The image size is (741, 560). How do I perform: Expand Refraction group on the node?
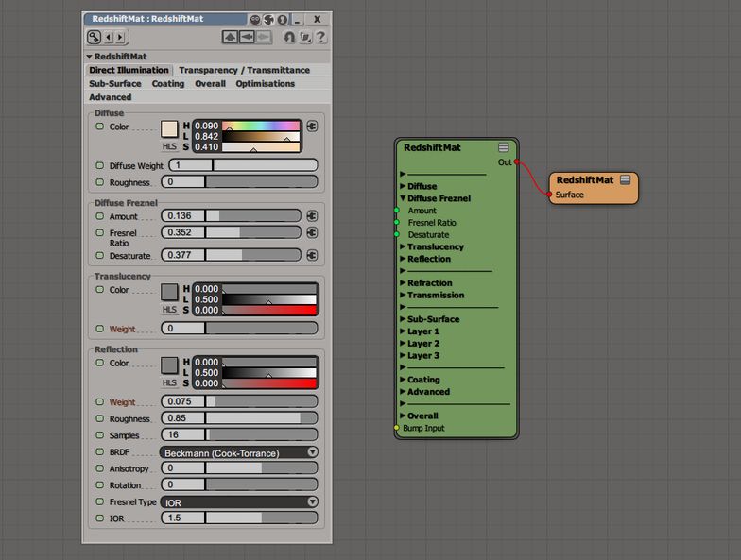click(x=403, y=283)
